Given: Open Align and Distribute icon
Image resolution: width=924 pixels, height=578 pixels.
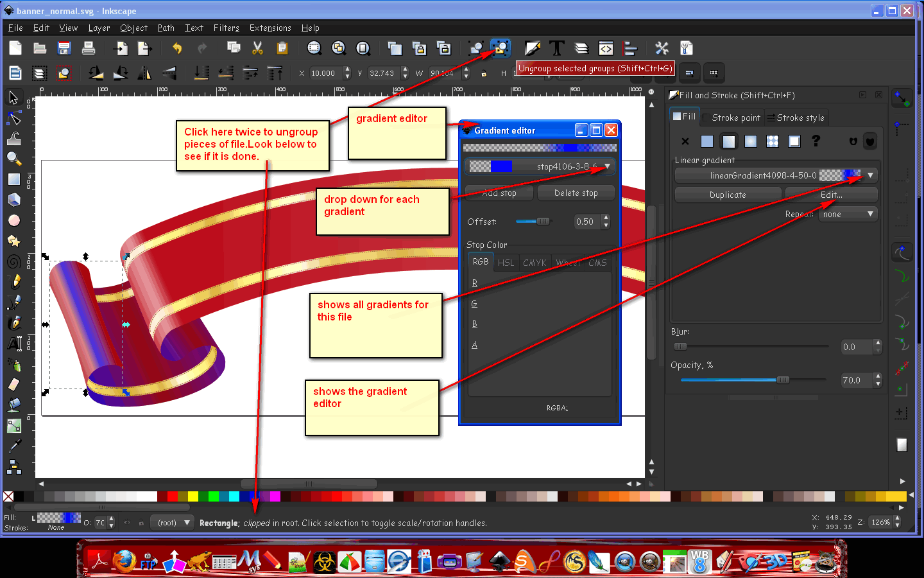Looking at the screenshot, I should tap(630, 48).
